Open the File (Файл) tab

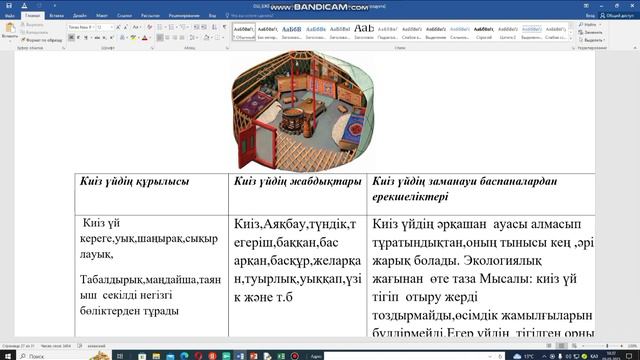pyautogui.click(x=10, y=16)
